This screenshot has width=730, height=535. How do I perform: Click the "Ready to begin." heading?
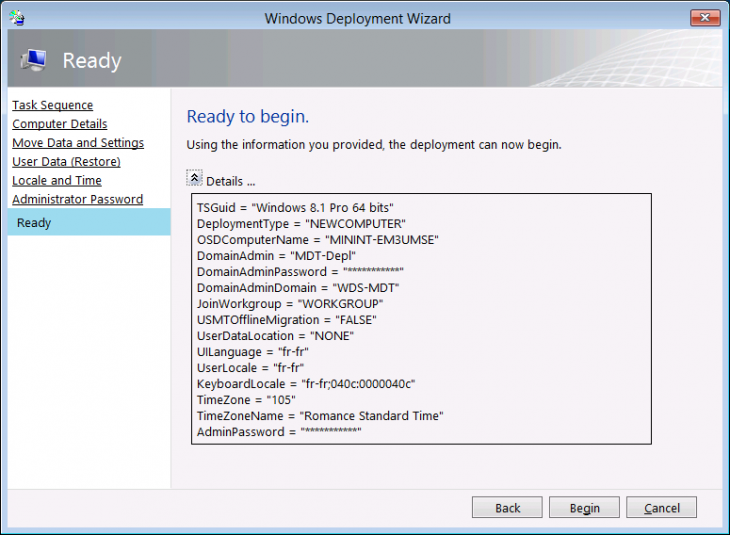click(248, 116)
